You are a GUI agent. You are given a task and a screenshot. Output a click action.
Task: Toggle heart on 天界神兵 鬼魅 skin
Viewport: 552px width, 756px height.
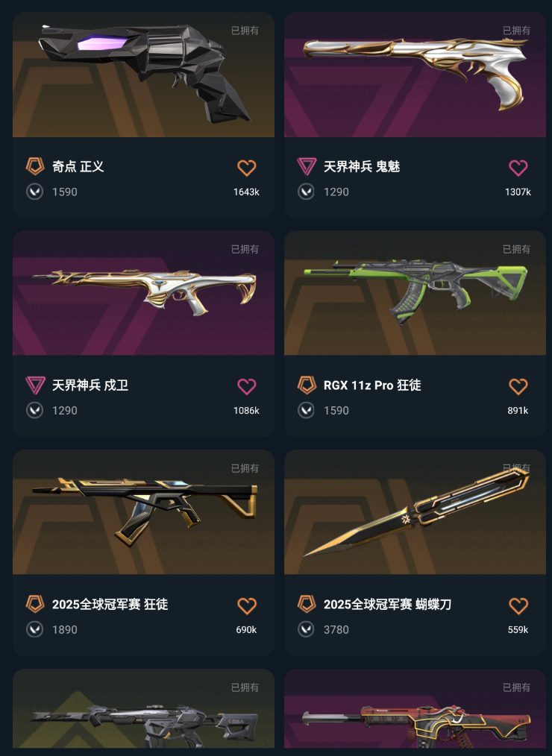[x=518, y=168]
